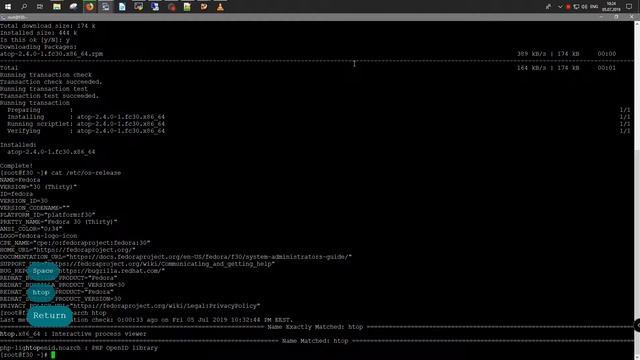Close the terminal window
The width and height of the screenshot is (640, 360).
[632, 17]
